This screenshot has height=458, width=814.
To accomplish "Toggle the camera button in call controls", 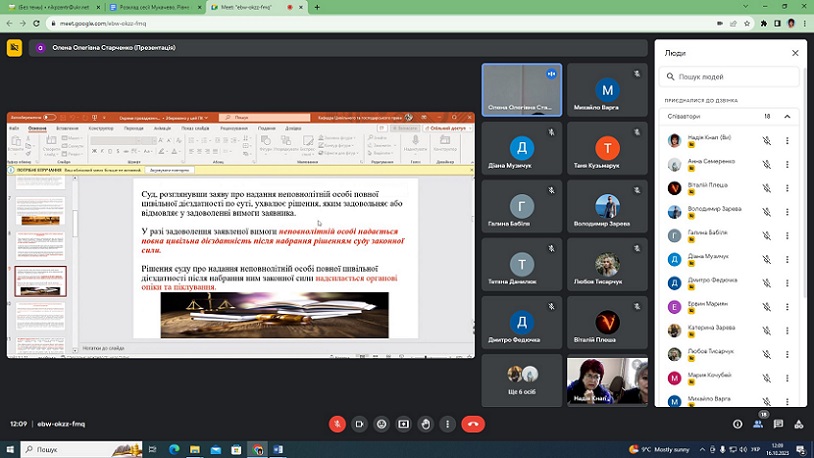I will click(359, 424).
